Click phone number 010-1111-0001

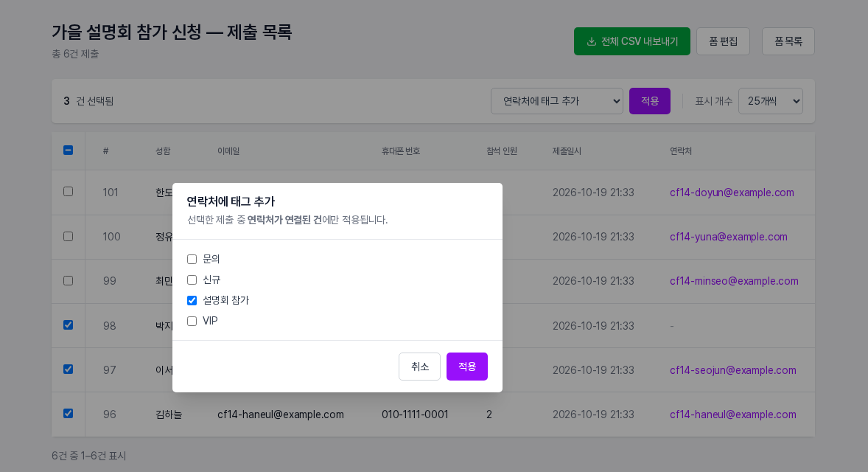[415, 414]
